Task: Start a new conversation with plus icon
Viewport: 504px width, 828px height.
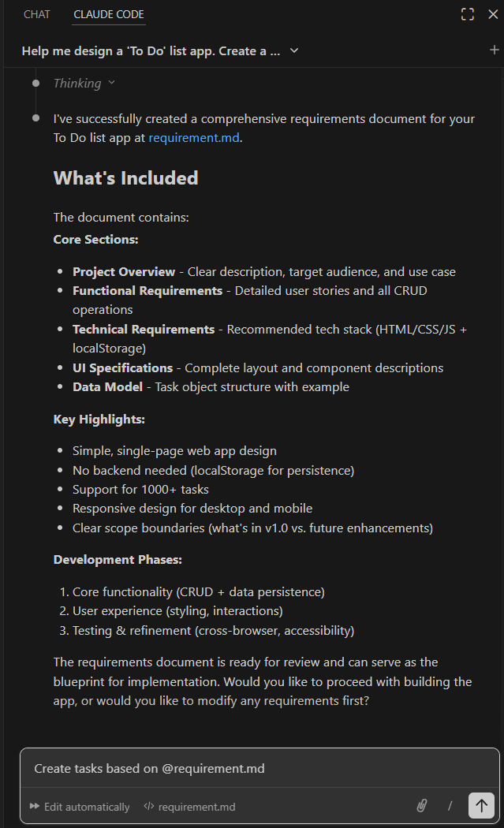Action: [x=495, y=50]
